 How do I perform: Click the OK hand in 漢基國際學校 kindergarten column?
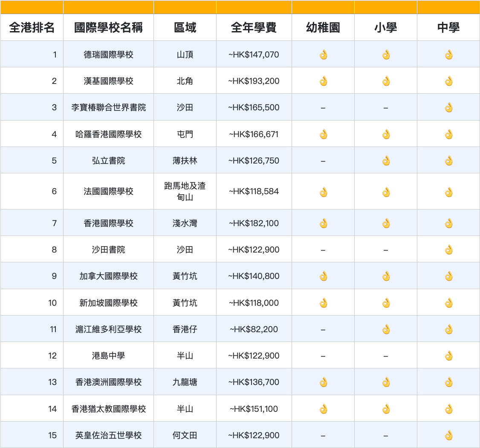[x=323, y=81]
